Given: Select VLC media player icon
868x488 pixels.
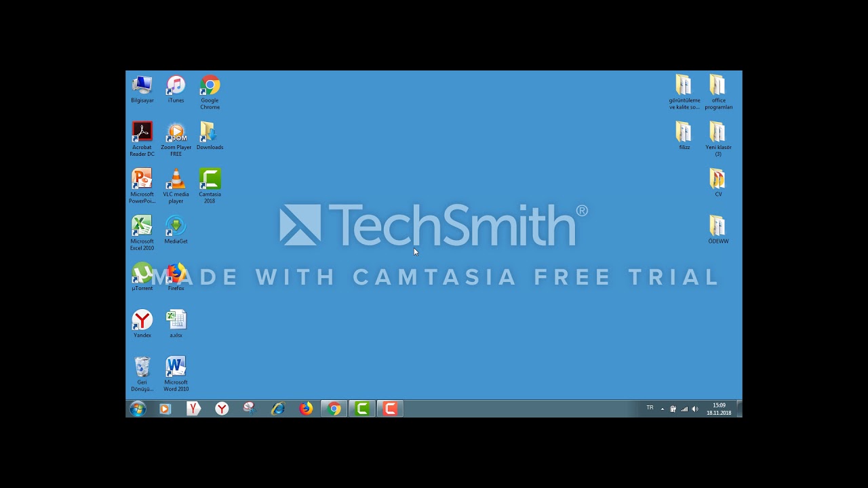Looking at the screenshot, I should tap(176, 186).
